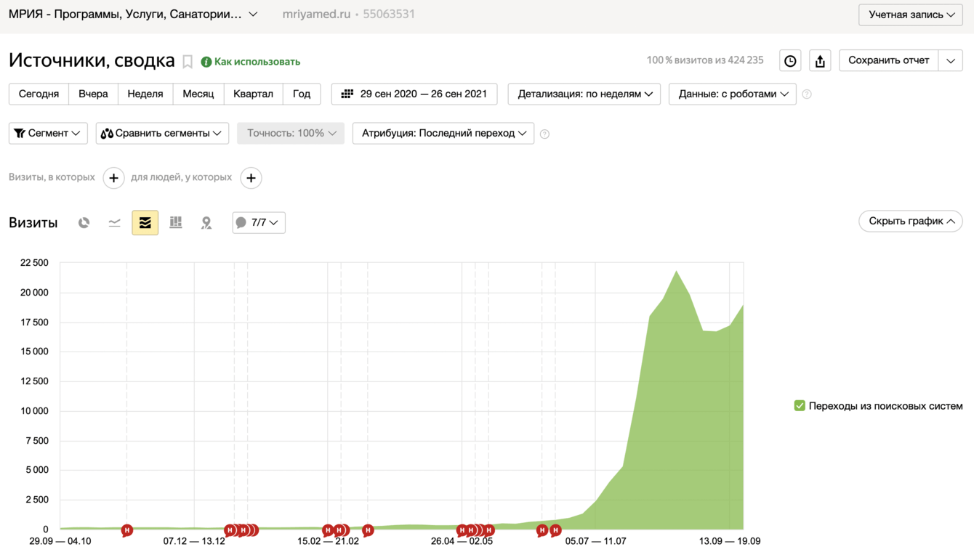
Task: Open the 7/7 annotations dropdown
Action: pyautogui.click(x=259, y=223)
